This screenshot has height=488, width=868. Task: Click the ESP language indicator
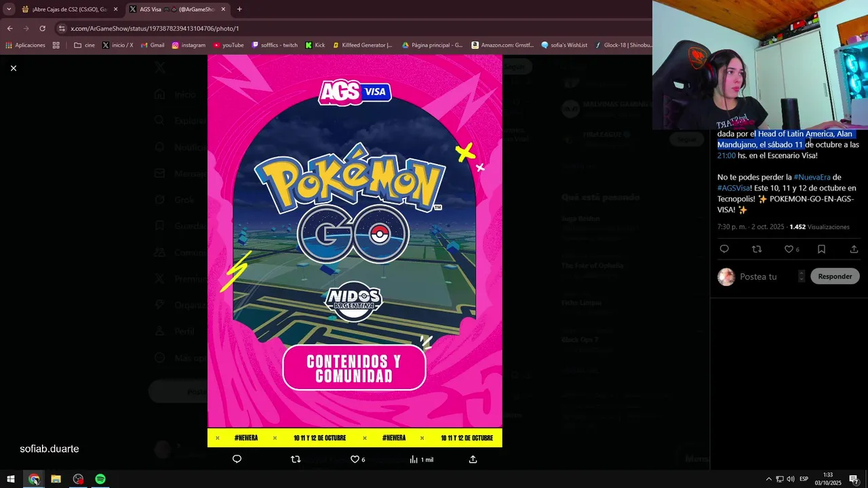(x=804, y=479)
